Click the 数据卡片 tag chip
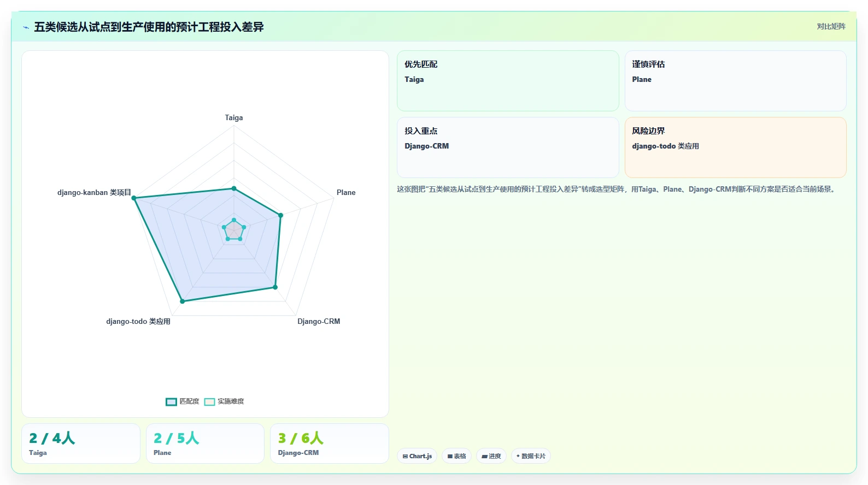 pos(531,456)
